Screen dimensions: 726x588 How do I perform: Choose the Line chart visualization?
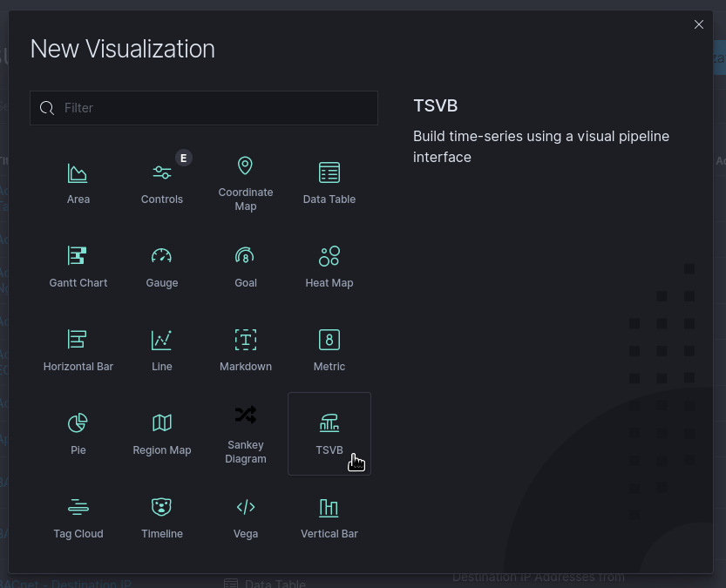162,348
